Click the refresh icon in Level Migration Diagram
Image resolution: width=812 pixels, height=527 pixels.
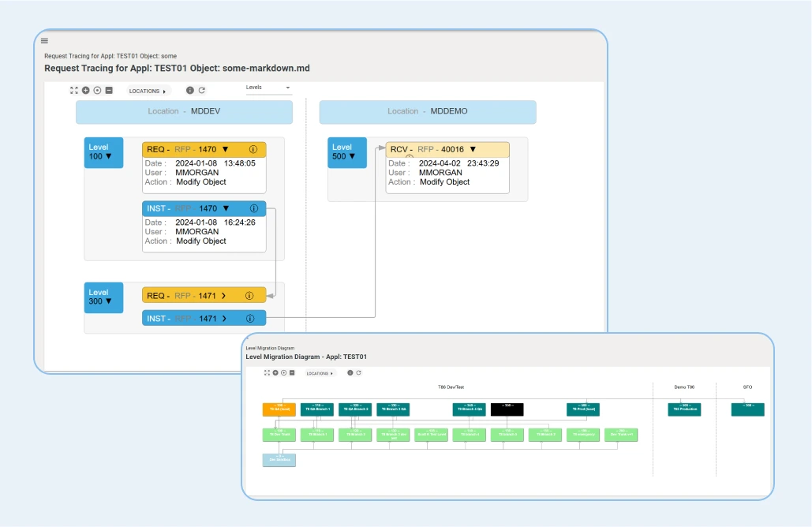click(358, 372)
